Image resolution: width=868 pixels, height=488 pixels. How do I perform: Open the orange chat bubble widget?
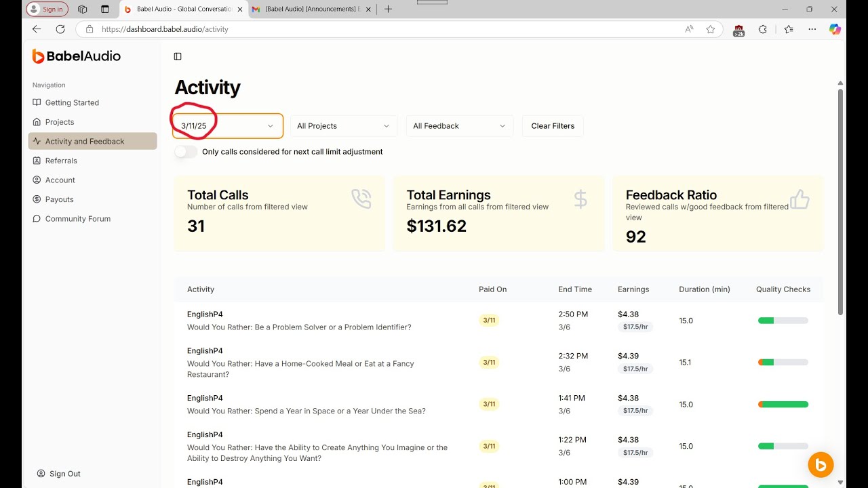pos(821,465)
